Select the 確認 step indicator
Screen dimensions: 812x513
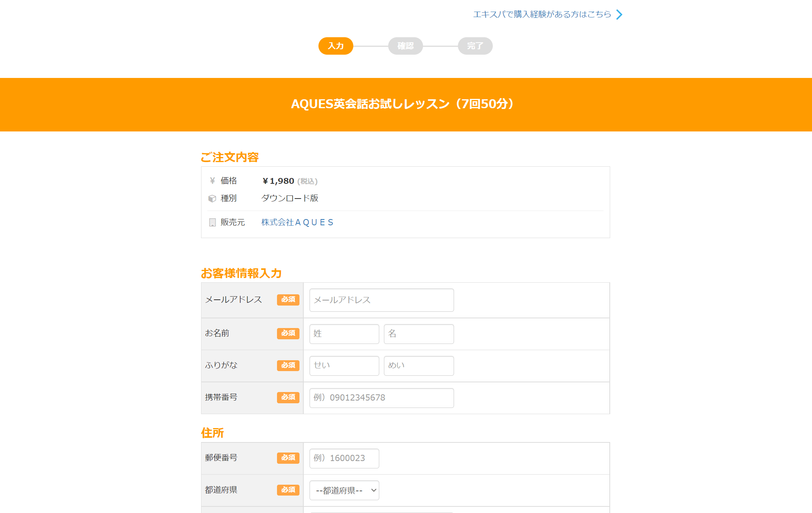(405, 46)
